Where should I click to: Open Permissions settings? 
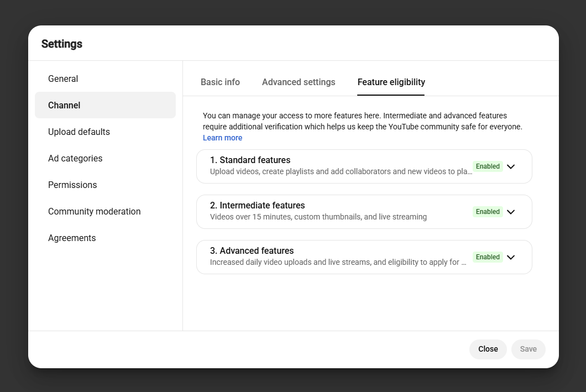[105, 185]
